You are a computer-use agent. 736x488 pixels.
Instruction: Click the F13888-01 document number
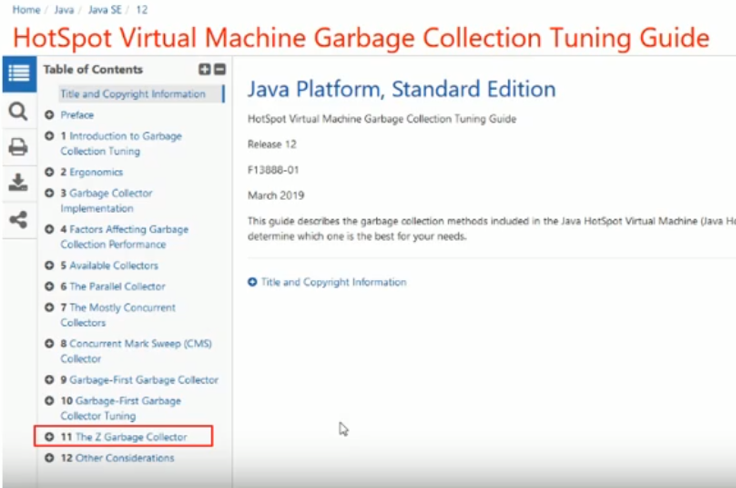pos(273,170)
